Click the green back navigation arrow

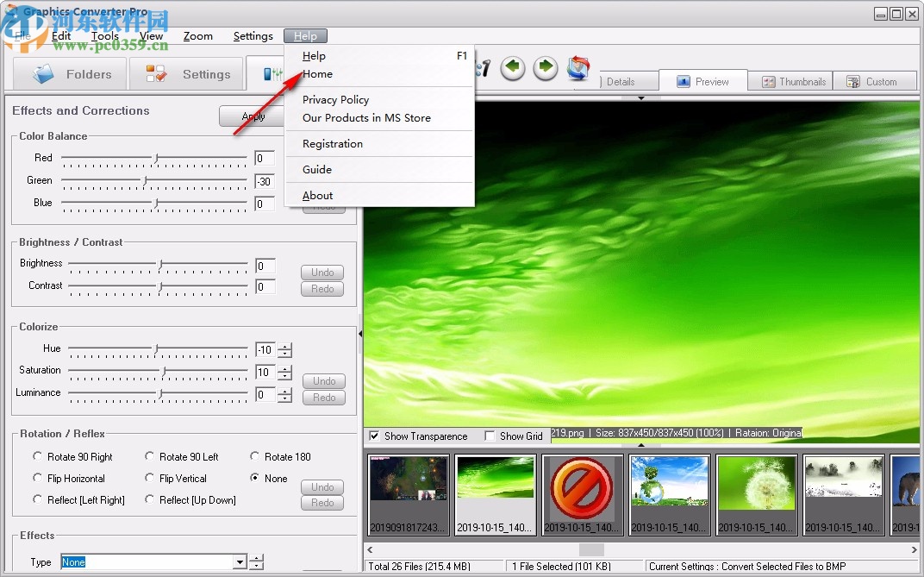(x=512, y=68)
